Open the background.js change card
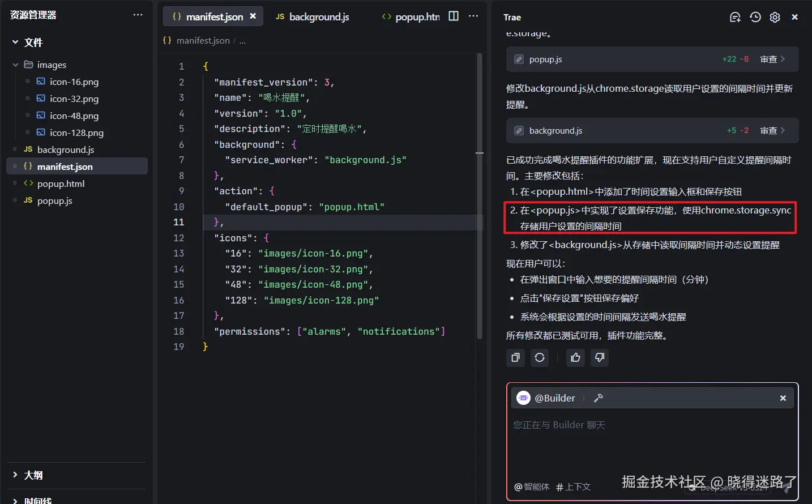Viewport: 812px width, 504px height. [652, 130]
